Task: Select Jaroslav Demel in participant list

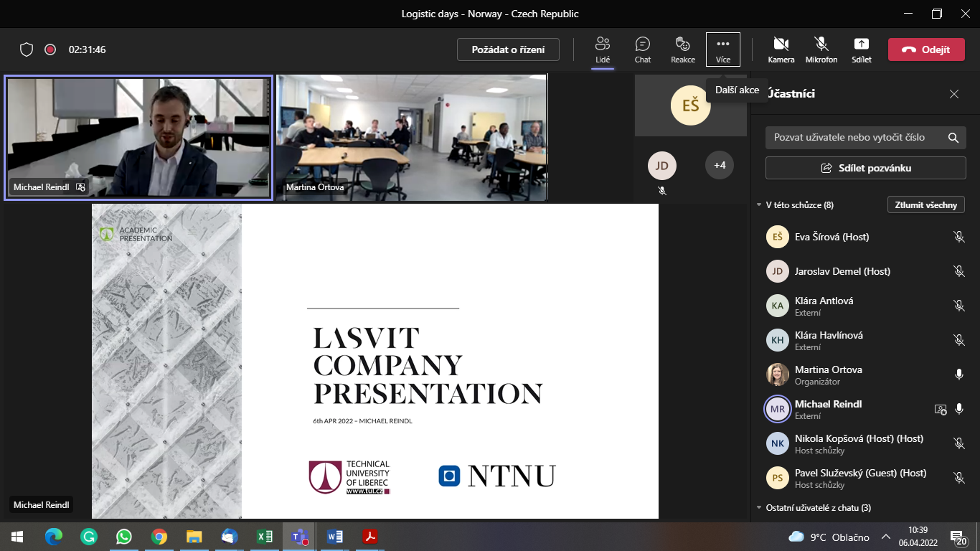Action: pyautogui.click(x=866, y=271)
